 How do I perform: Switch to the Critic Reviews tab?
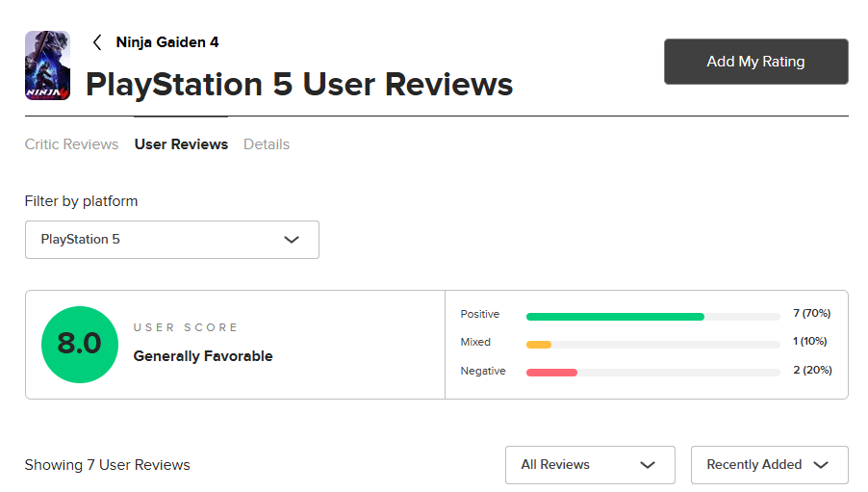pyautogui.click(x=71, y=144)
